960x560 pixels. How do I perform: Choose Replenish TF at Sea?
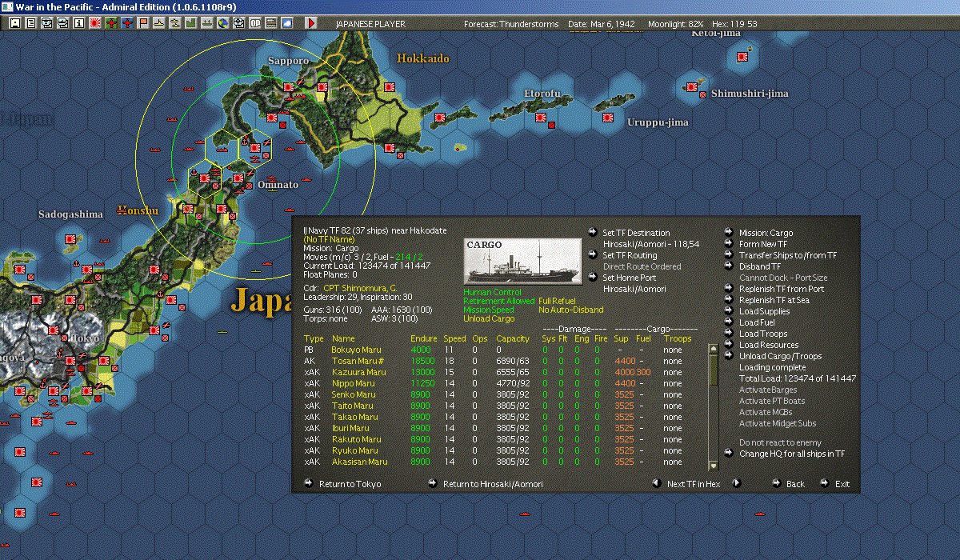click(x=774, y=300)
